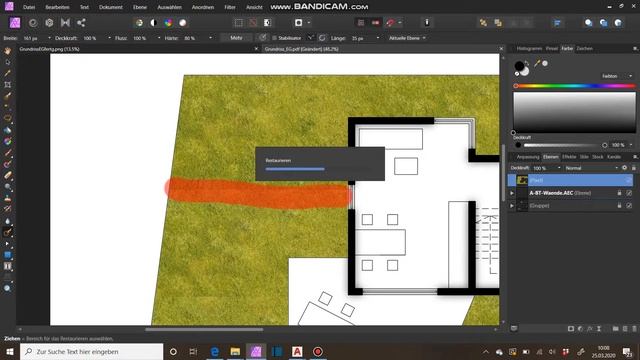Click the Bandicam record icon in taskbar
The image size is (640, 360).
click(318, 351)
